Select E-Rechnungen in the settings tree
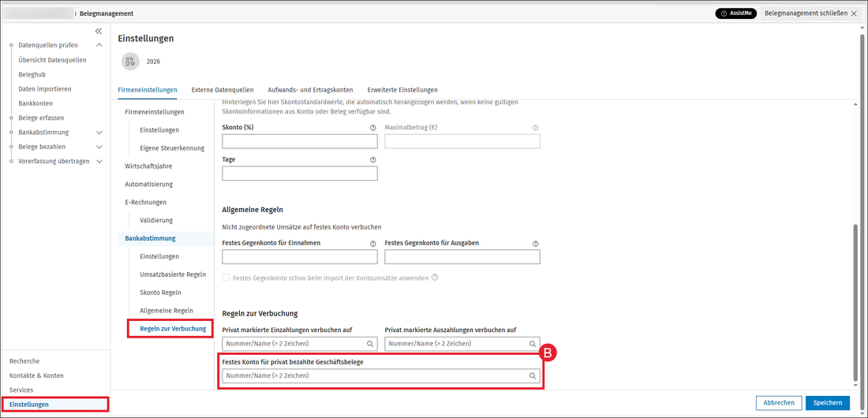Screen dimensions: 868x418 146,202
